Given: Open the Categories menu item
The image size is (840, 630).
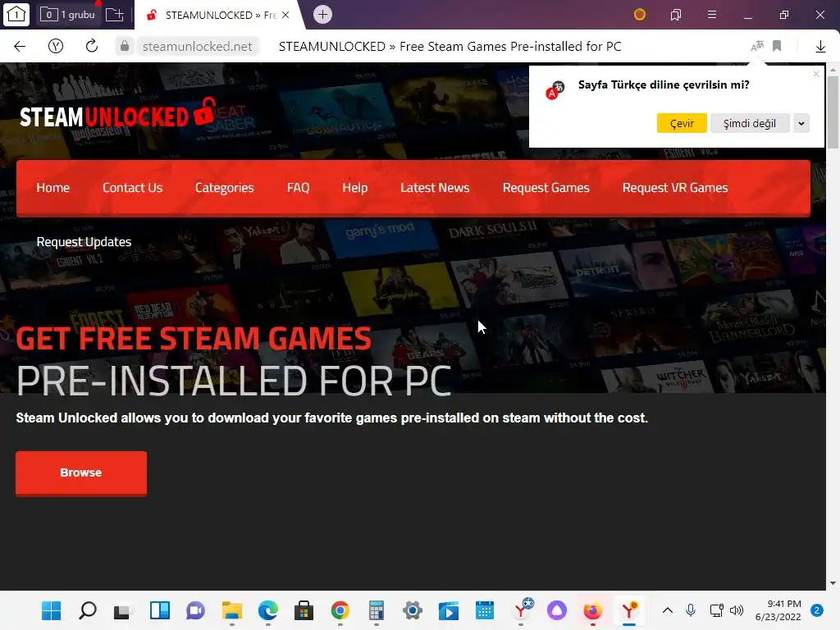Looking at the screenshot, I should [225, 188].
